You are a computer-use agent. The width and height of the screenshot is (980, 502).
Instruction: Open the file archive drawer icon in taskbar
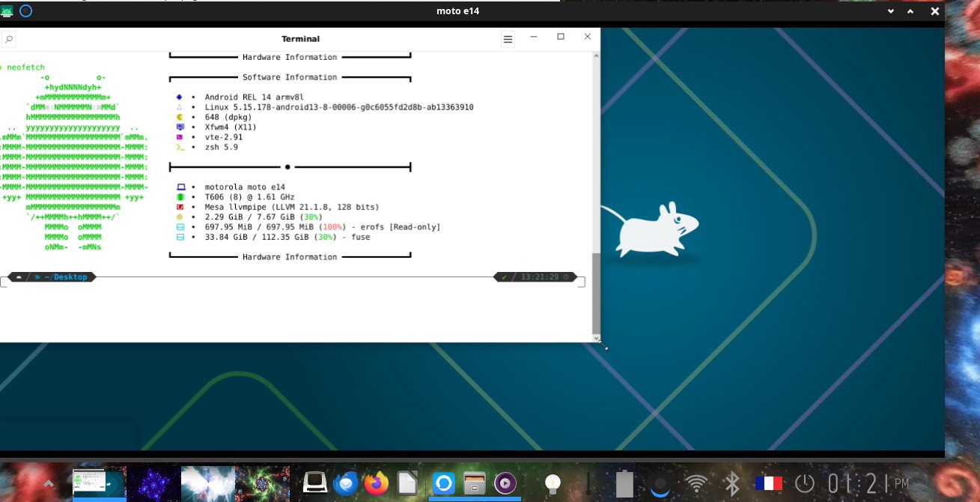[x=475, y=483]
